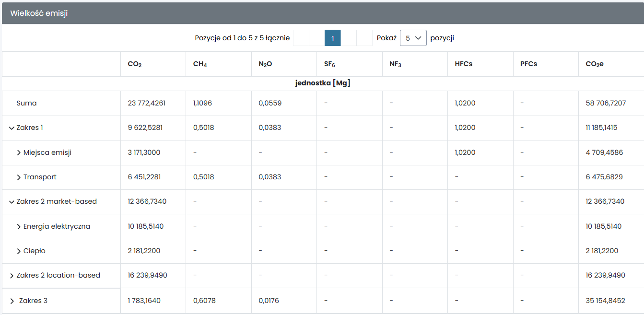Click the CH₄ column header
Screen dimensions: 644x315
pyautogui.click(x=200, y=64)
